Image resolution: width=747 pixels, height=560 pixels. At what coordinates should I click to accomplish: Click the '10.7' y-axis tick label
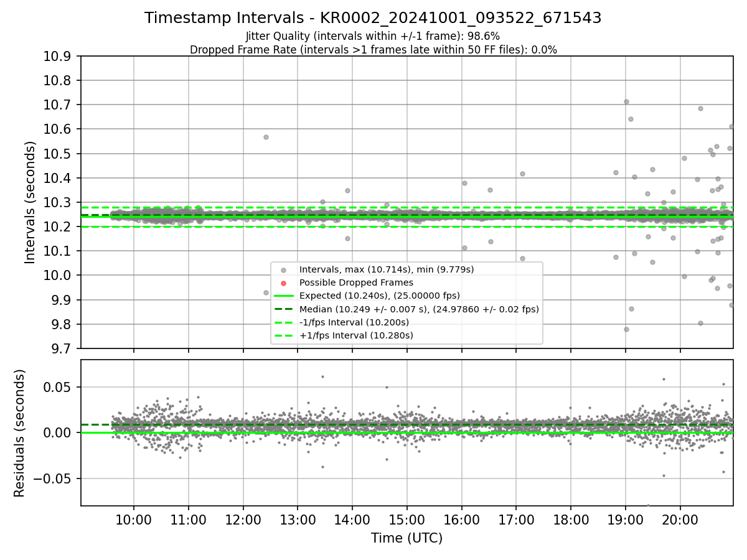tap(59, 105)
